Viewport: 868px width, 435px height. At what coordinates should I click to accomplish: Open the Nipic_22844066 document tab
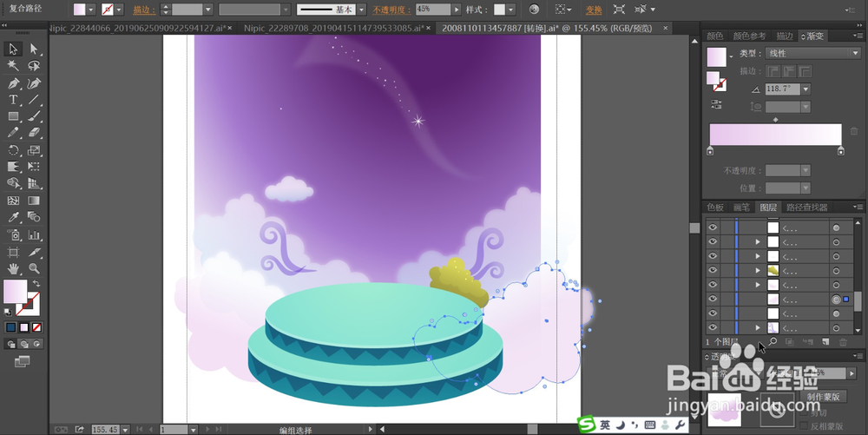point(137,28)
